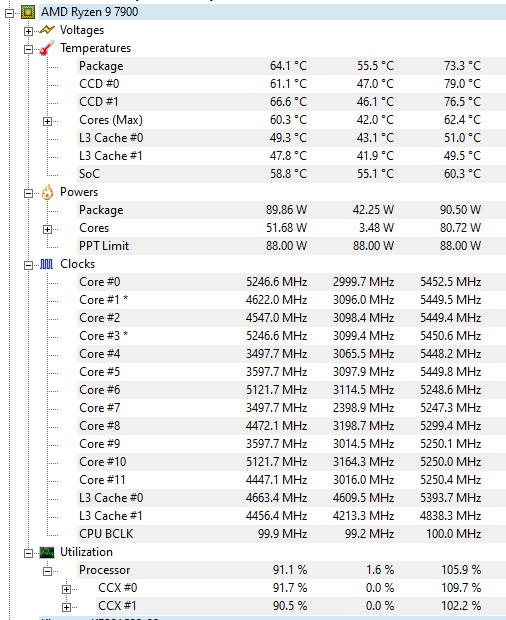Select the CCX #1 label
This screenshot has width=506, height=620.
[117, 606]
